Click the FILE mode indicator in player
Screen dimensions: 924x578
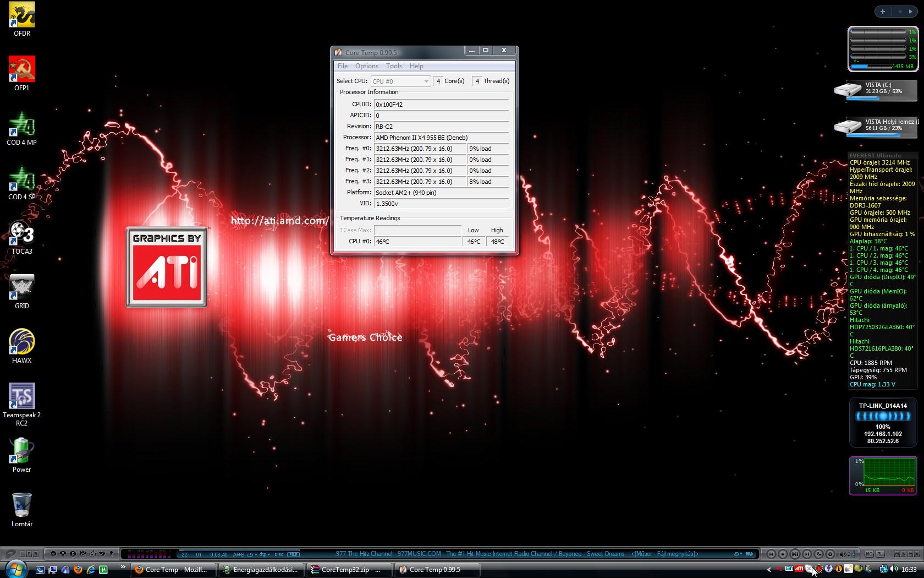tap(293, 554)
